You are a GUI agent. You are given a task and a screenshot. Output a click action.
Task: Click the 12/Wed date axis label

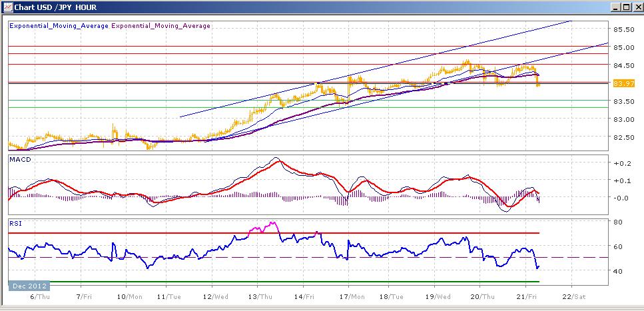pos(215,296)
